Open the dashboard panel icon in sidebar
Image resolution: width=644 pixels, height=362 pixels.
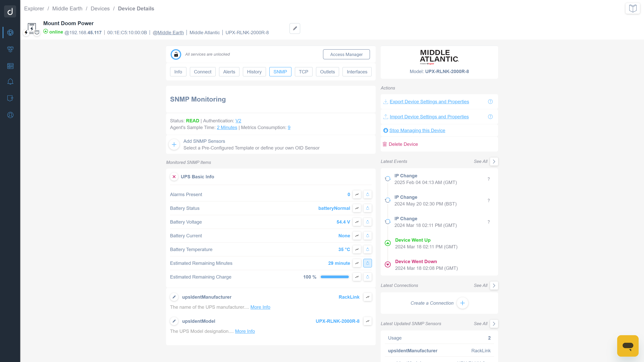point(10,66)
